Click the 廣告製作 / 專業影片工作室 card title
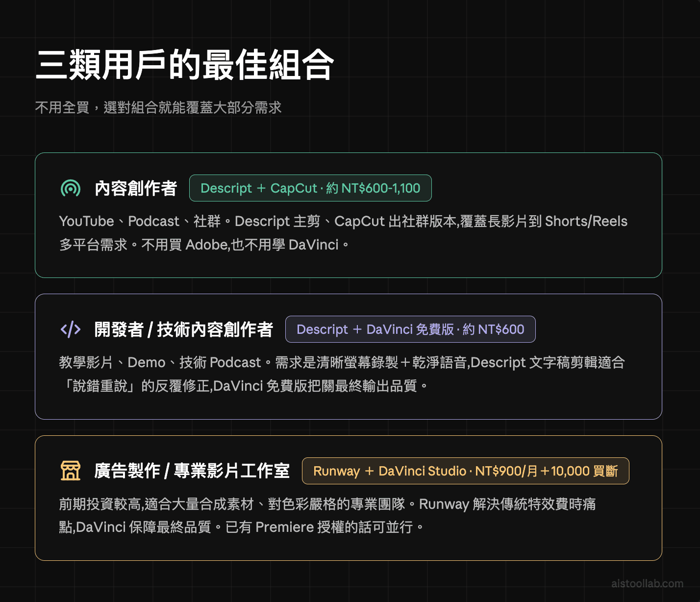 (192, 471)
